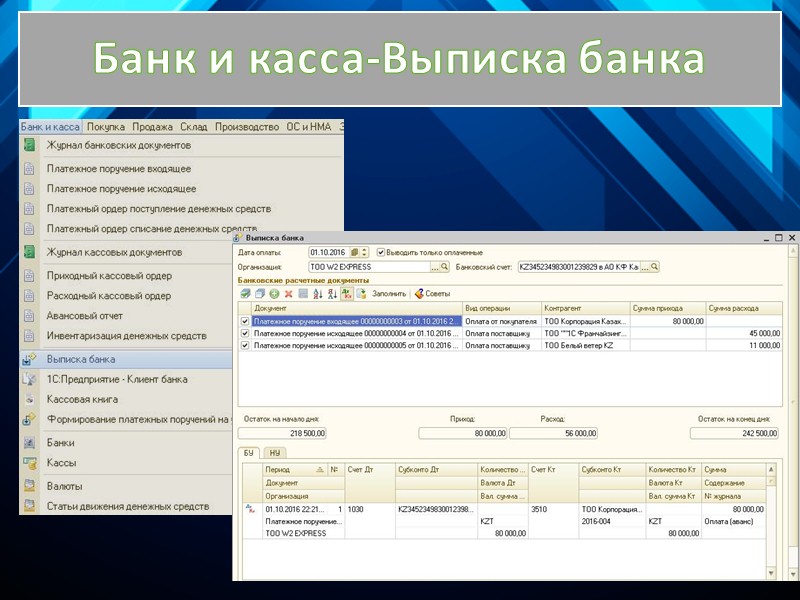Select Авансовый отчет menu item

click(85, 316)
